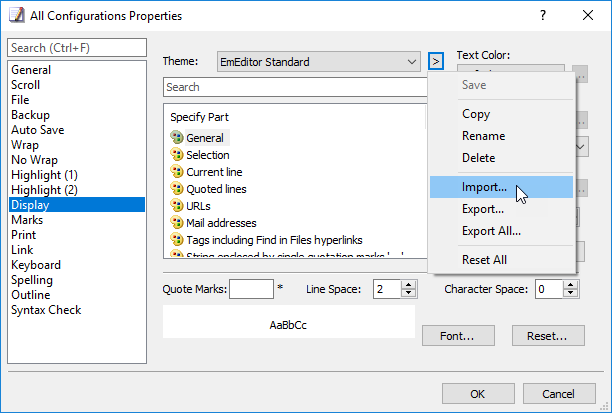
Task: Click the icon next to Mail addresses
Action: [x=177, y=223]
